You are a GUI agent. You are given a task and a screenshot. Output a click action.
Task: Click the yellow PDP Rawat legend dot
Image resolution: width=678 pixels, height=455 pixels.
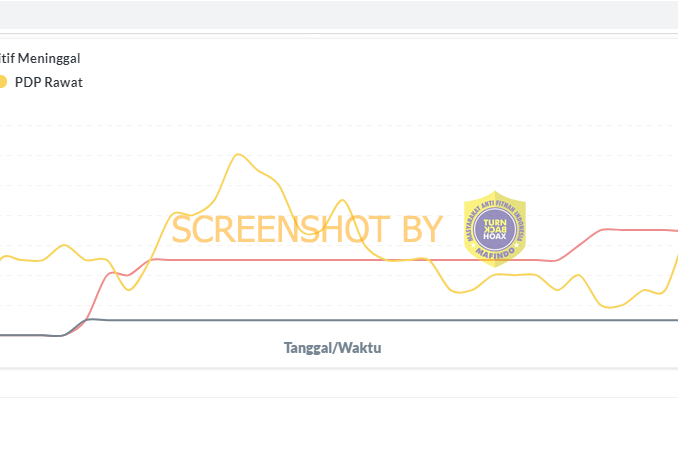click(x=3, y=82)
